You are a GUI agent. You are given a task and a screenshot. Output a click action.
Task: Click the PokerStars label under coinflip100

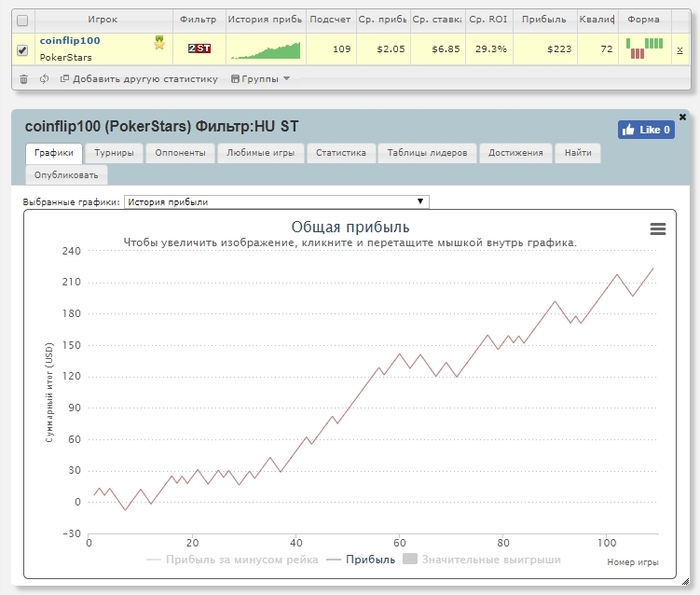66,58
